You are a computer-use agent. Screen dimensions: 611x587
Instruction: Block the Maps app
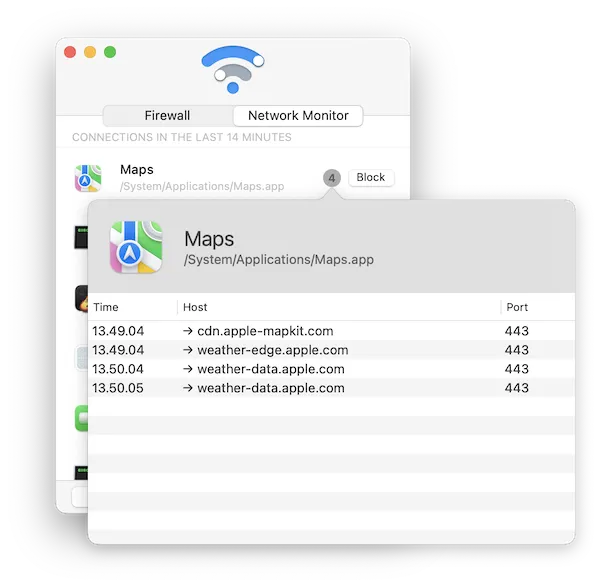pyautogui.click(x=370, y=178)
